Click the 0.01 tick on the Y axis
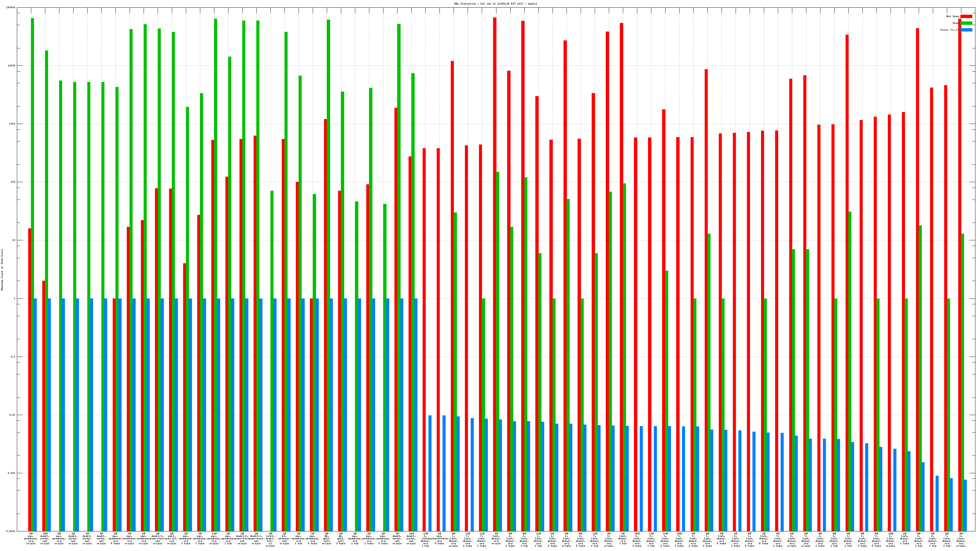This screenshot has height=551, width=980. click(12, 415)
